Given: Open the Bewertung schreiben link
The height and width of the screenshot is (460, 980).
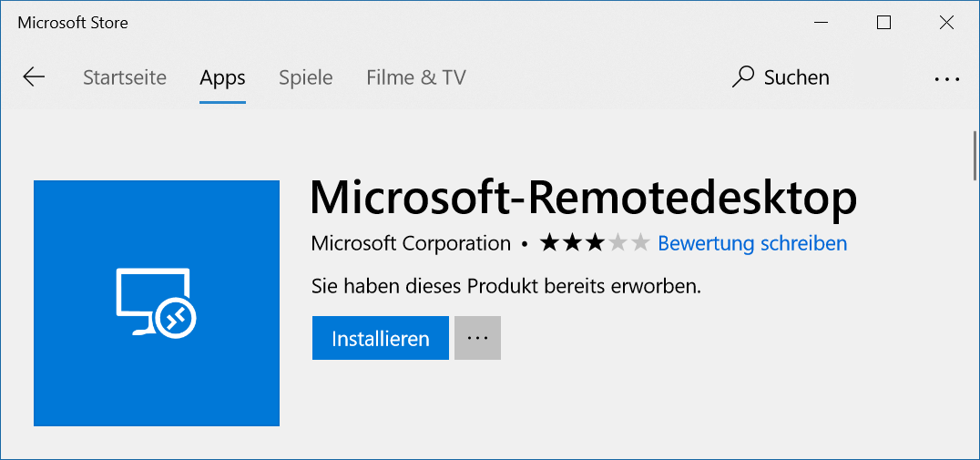Looking at the screenshot, I should 752,243.
